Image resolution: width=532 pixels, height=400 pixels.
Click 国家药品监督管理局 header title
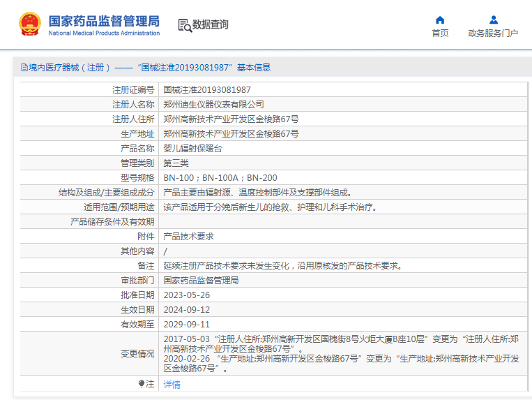(104, 21)
